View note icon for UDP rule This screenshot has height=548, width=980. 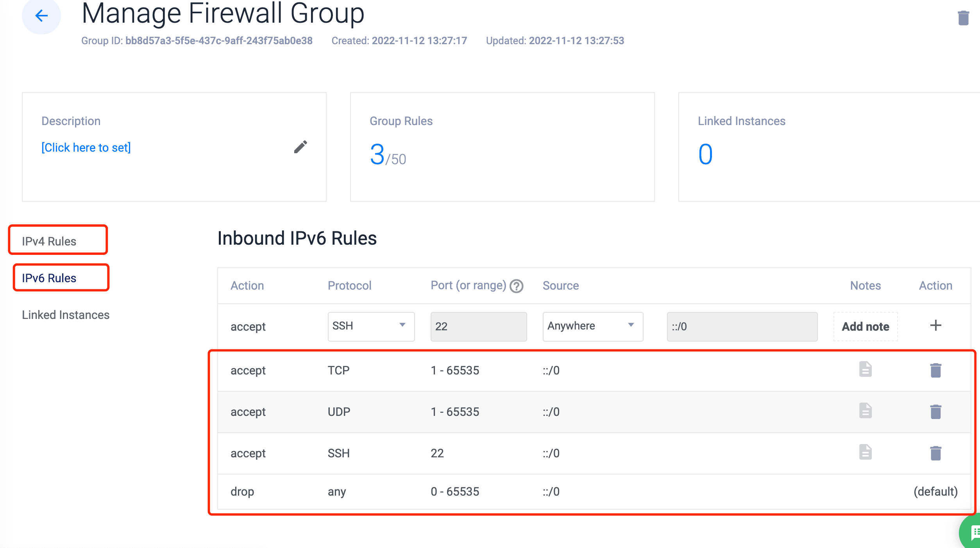pos(866,411)
